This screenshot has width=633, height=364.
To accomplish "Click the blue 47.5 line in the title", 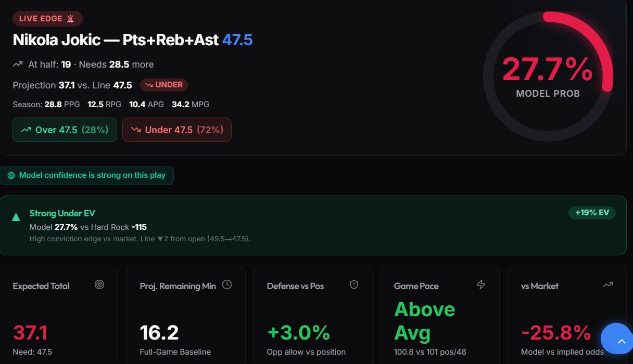I will [237, 40].
